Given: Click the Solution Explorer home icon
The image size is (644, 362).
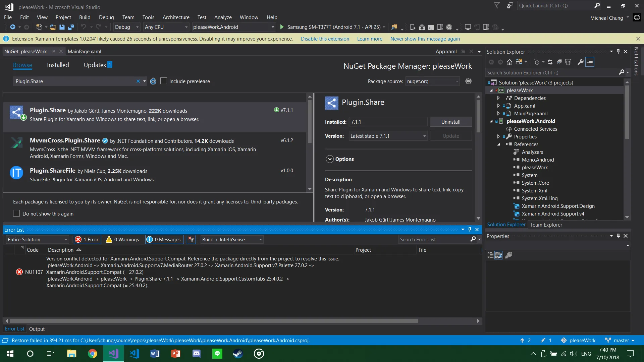Looking at the screenshot, I should pyautogui.click(x=509, y=62).
